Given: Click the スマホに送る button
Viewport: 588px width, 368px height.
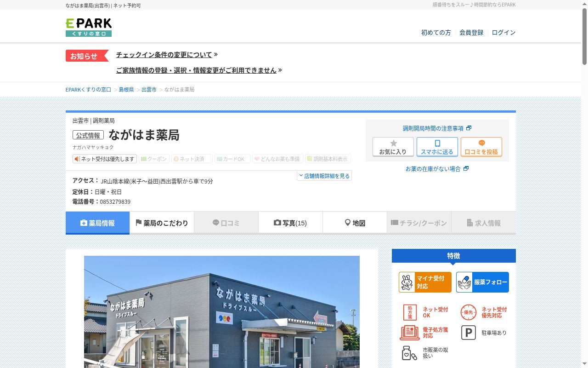Looking at the screenshot, I should pos(437,147).
